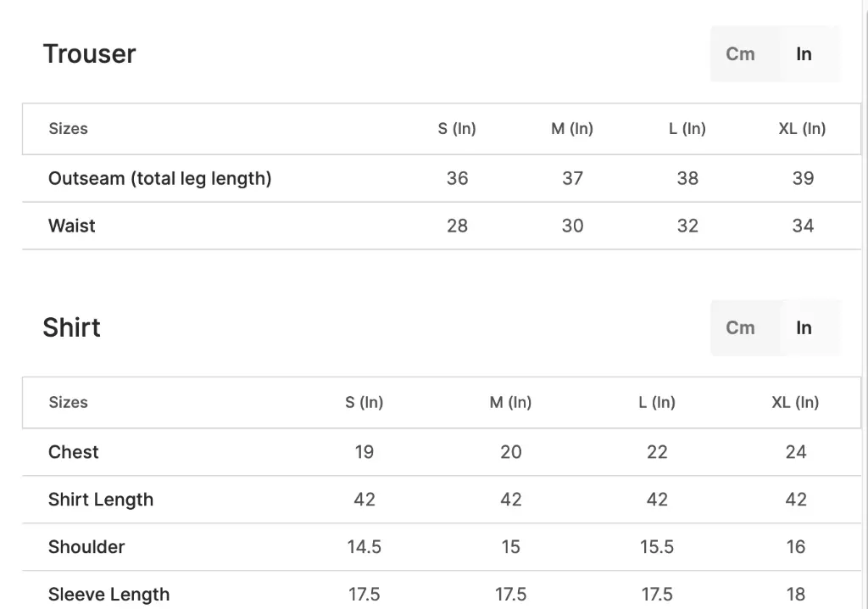Select In units for Shirt table

pos(804,327)
